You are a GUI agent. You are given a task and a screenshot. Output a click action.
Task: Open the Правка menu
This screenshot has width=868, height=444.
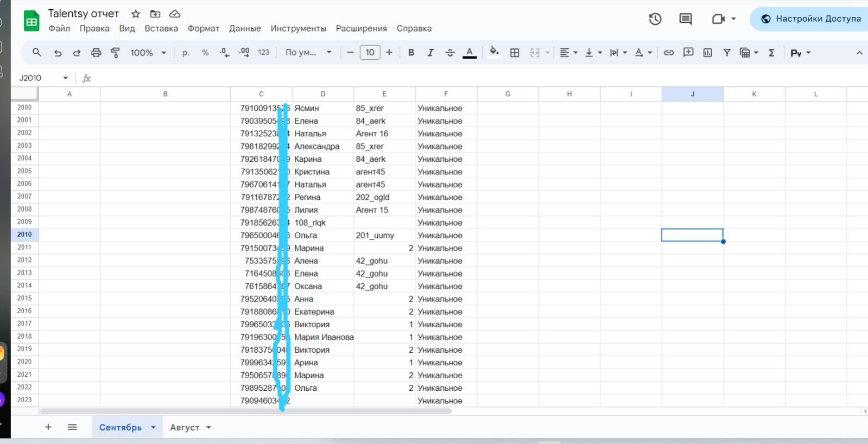[x=94, y=28]
